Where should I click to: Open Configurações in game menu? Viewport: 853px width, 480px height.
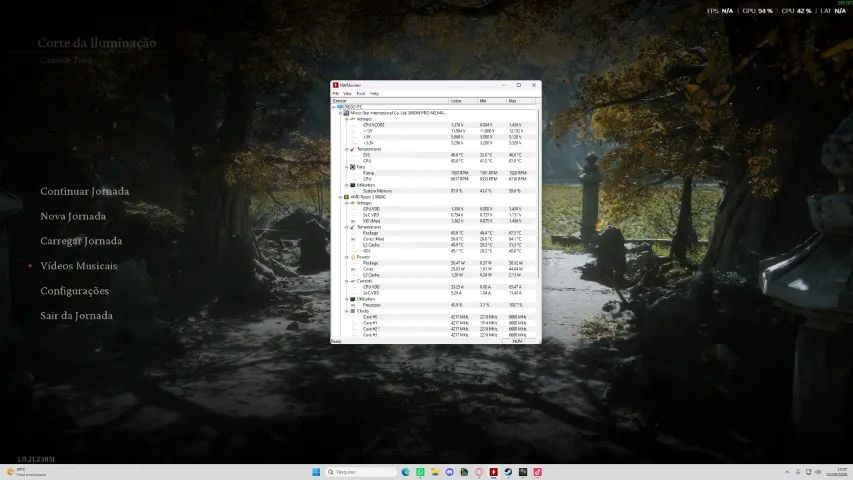pyautogui.click(x=75, y=291)
